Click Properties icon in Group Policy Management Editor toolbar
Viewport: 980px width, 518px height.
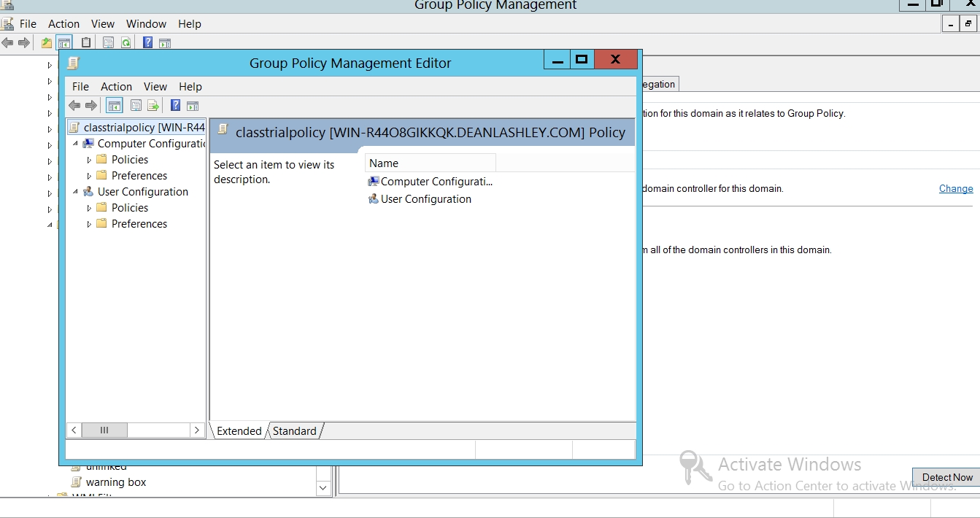pos(136,106)
